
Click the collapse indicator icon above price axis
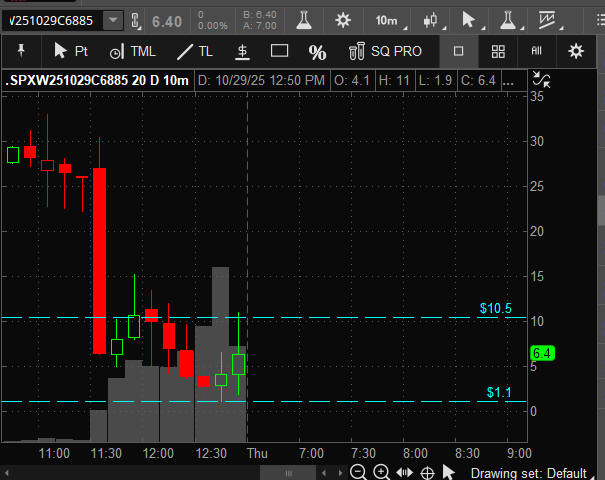coord(541,79)
